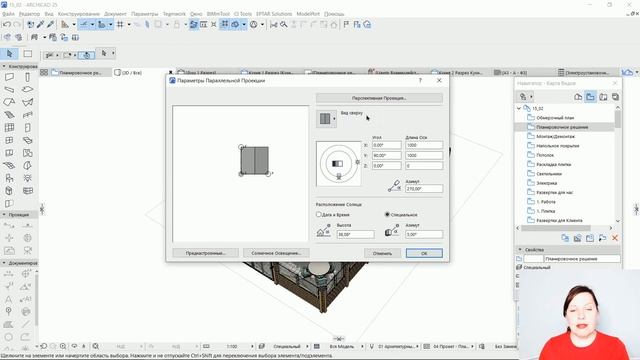
Task: Collapse the 'Свойства' section in Navigator
Action: click(520, 249)
